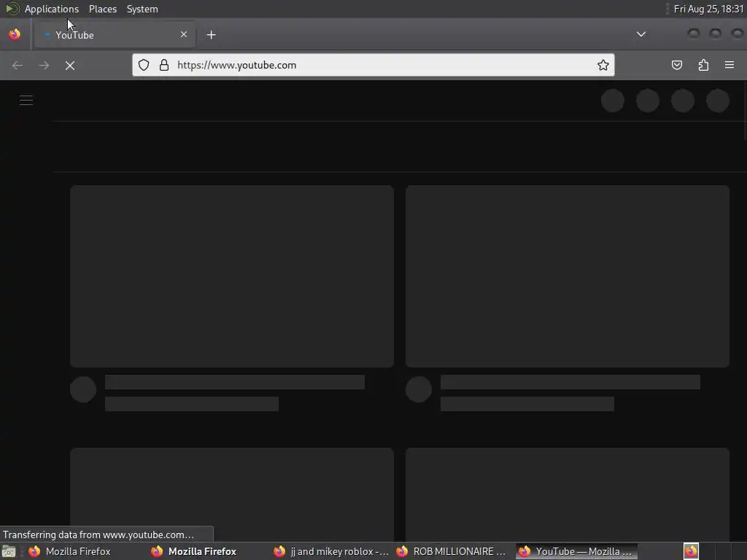The image size is (747, 560).
Task: Open Firefox application menu
Action: tap(729, 65)
